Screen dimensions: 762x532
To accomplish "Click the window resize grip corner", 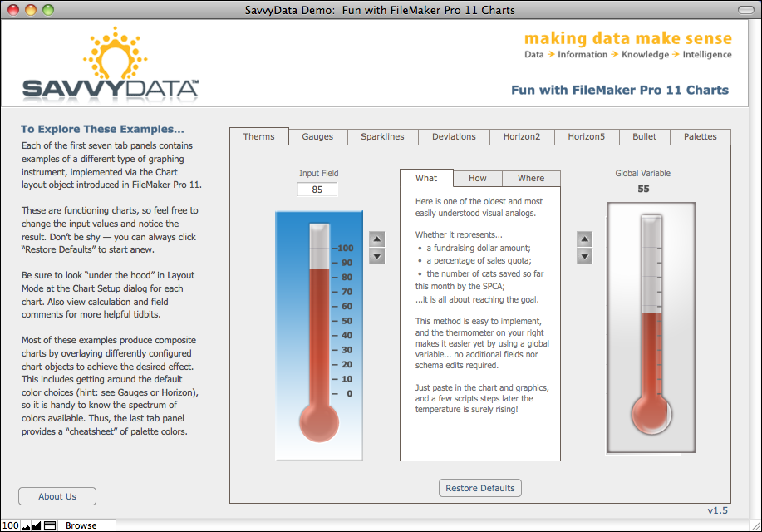I will 755,525.
